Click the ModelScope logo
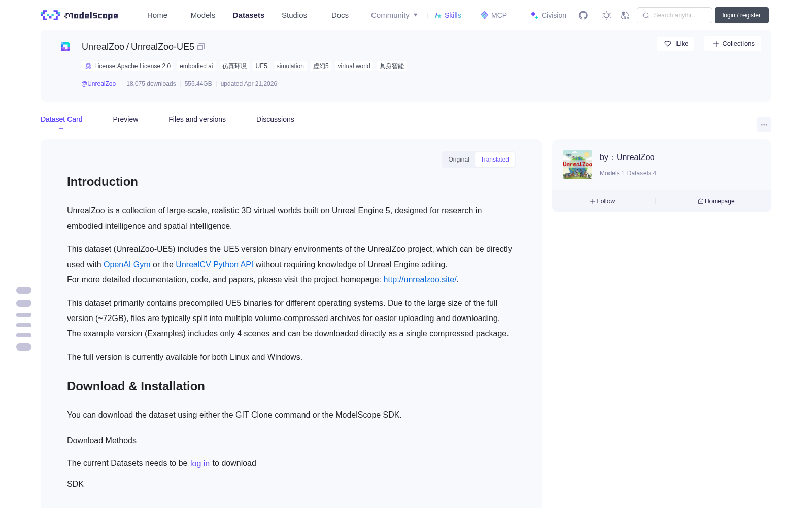The image size is (812, 508). tap(80, 15)
